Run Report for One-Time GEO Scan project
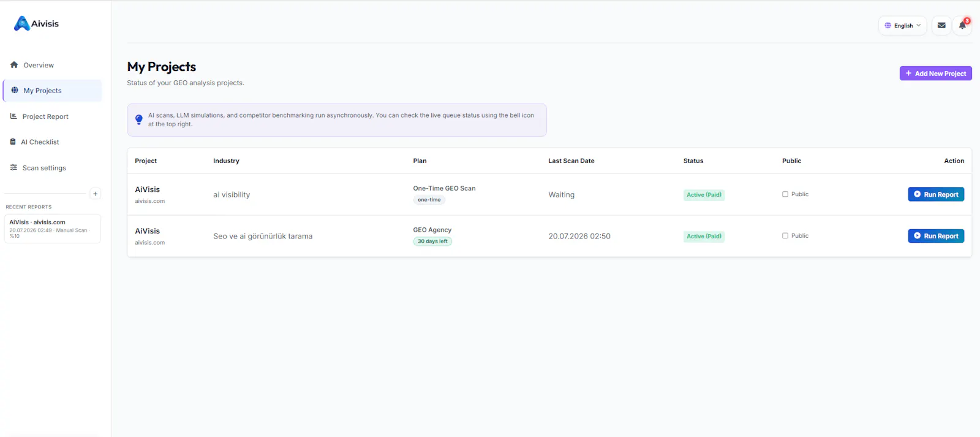This screenshot has width=980, height=437. tap(936, 194)
